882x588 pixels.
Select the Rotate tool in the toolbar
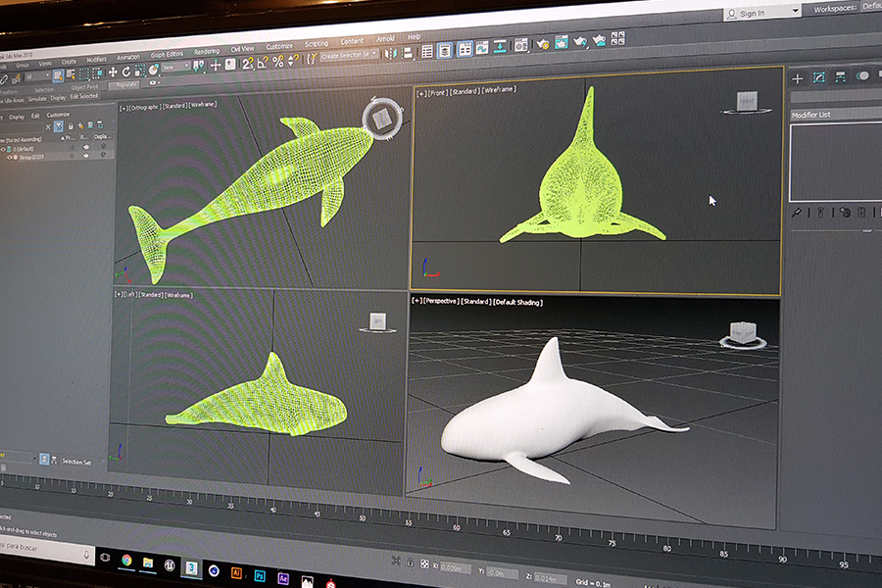coord(127,72)
